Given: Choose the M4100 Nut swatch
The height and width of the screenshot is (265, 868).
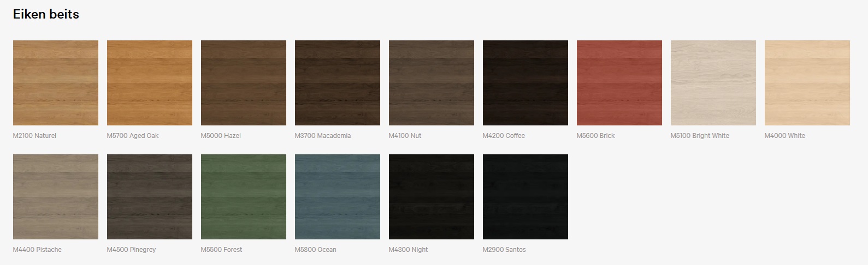Looking at the screenshot, I should pos(432,83).
